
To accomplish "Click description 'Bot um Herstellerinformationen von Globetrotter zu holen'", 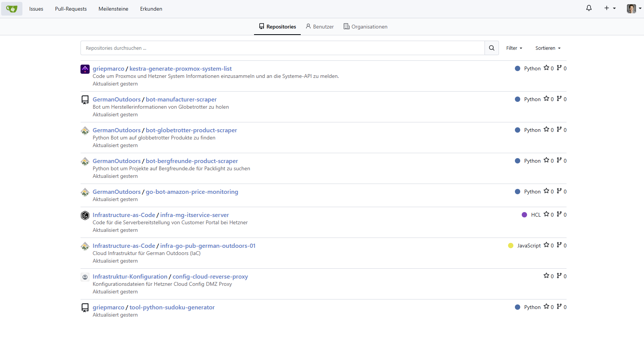I will click(161, 107).
